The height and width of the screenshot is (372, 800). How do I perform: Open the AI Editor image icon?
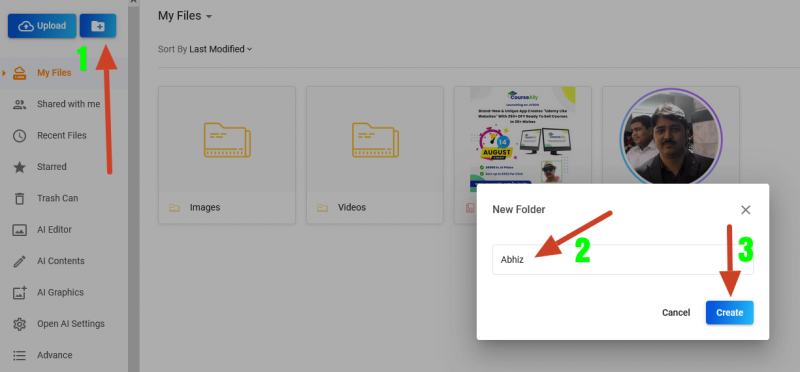coord(19,230)
